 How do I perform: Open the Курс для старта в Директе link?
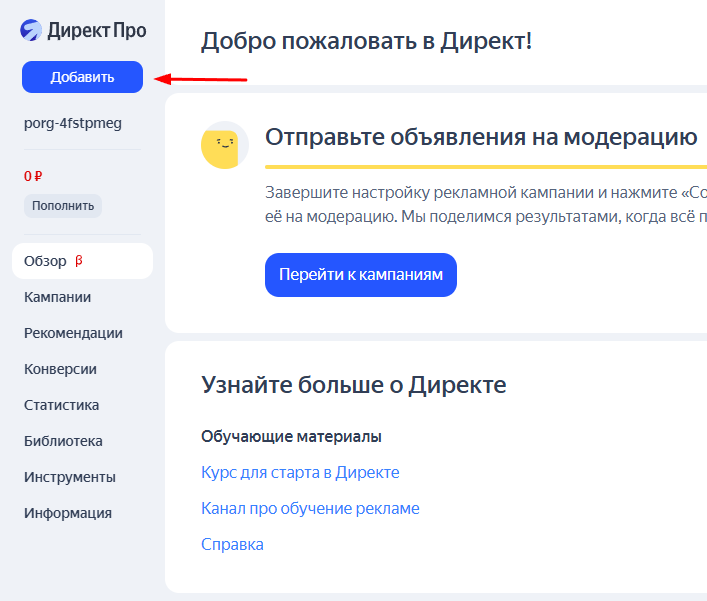click(x=300, y=472)
